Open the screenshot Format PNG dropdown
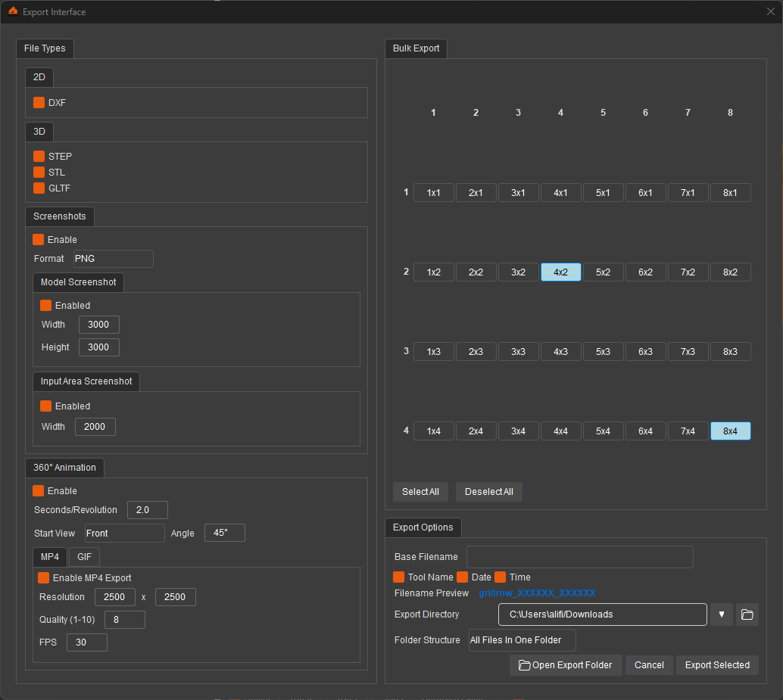The height and width of the screenshot is (700, 783). pyautogui.click(x=113, y=259)
